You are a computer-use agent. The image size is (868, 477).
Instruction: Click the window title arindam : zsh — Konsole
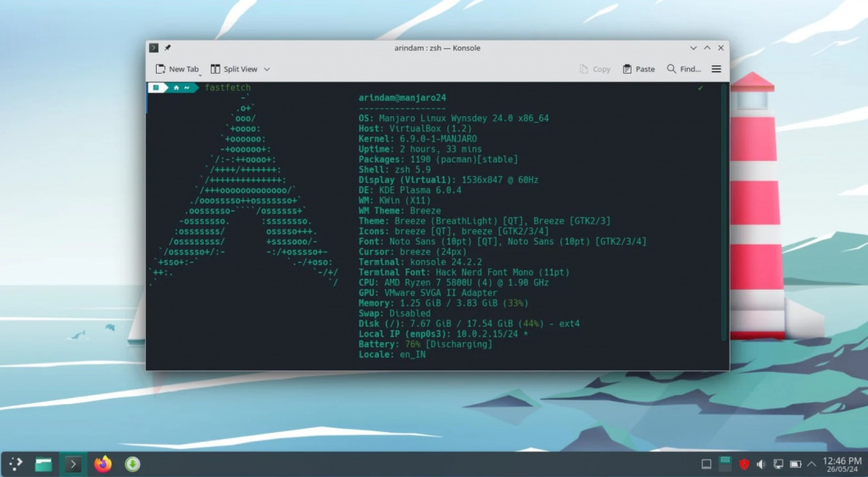[437, 48]
